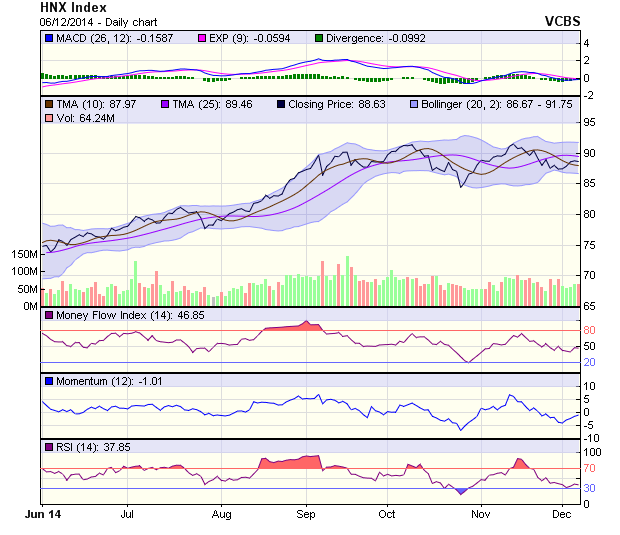Viewport: 620px width, 535px height.
Task: Select the Sep marker on the date axis
Action: pos(306,513)
